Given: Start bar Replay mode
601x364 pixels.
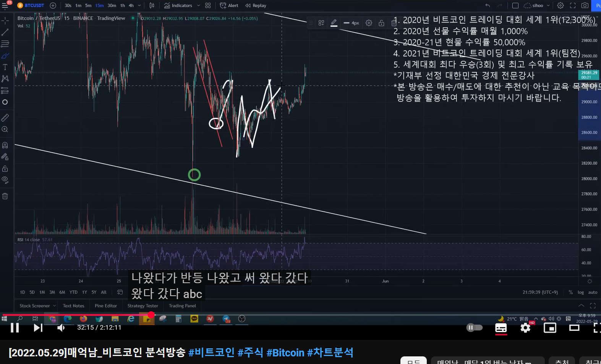Looking at the screenshot, I should tap(256, 5).
